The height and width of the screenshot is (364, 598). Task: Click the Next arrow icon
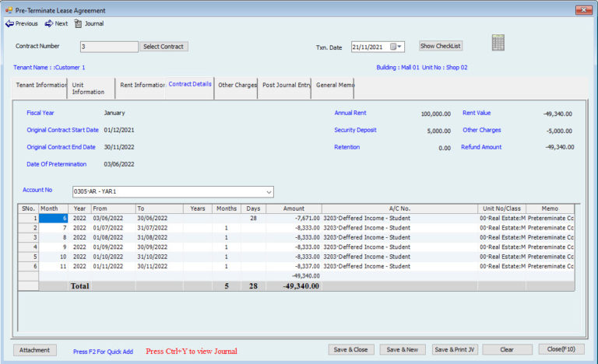click(48, 23)
